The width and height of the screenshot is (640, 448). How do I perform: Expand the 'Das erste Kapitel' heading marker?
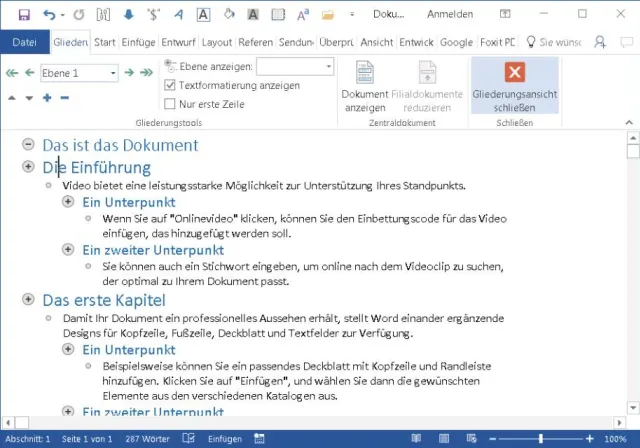click(28, 299)
